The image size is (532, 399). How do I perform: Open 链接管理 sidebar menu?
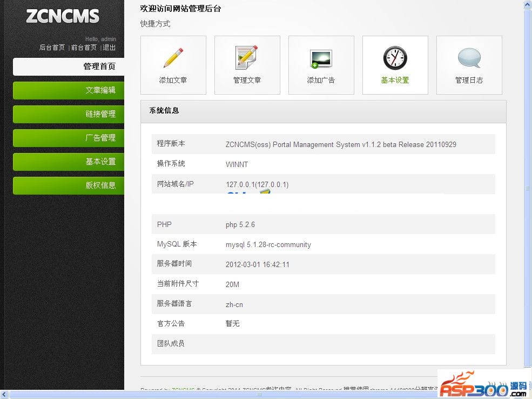point(69,114)
